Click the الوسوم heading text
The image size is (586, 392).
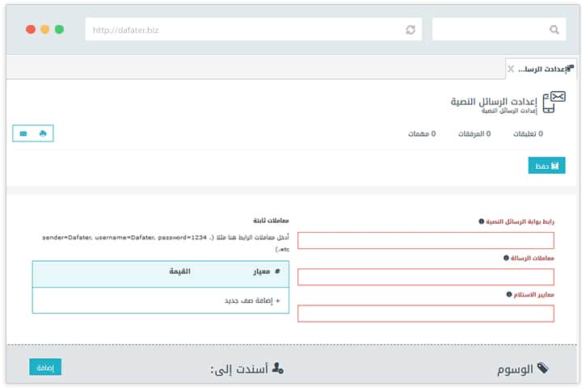pos(515,369)
